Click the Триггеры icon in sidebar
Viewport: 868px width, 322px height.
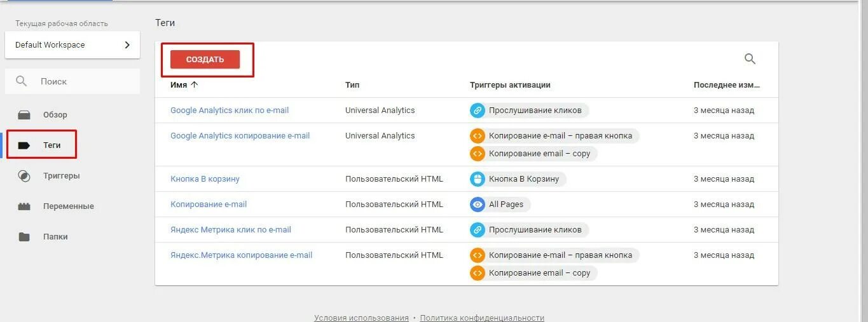point(24,176)
